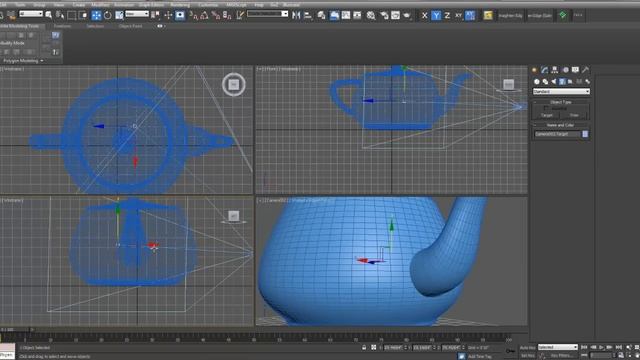Click the Key Filters button
Screen dimensions: 640x360
[562, 356]
